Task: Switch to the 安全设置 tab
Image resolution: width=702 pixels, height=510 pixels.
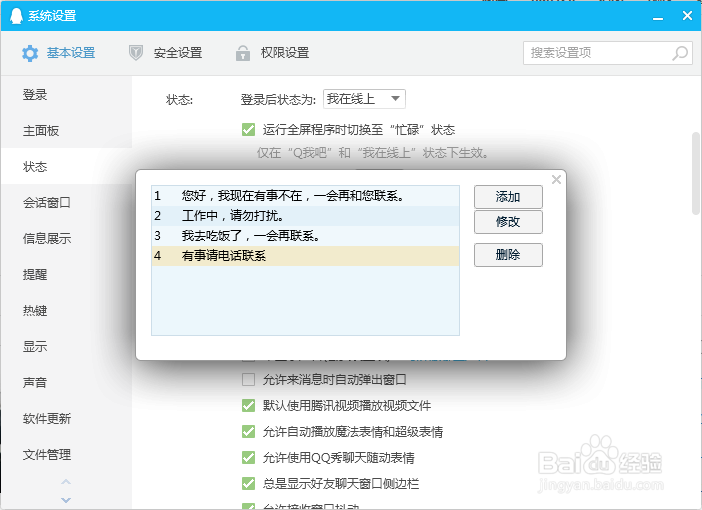Action: coord(165,53)
